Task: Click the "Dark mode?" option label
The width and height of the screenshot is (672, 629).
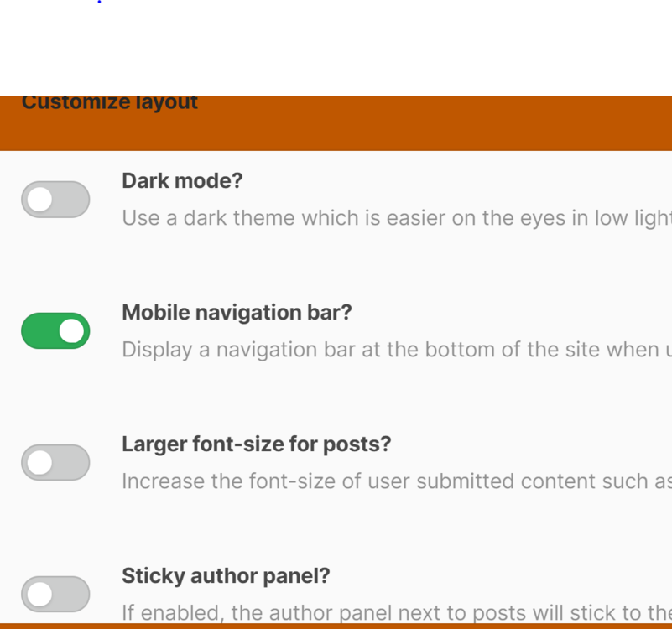Action: point(182,181)
